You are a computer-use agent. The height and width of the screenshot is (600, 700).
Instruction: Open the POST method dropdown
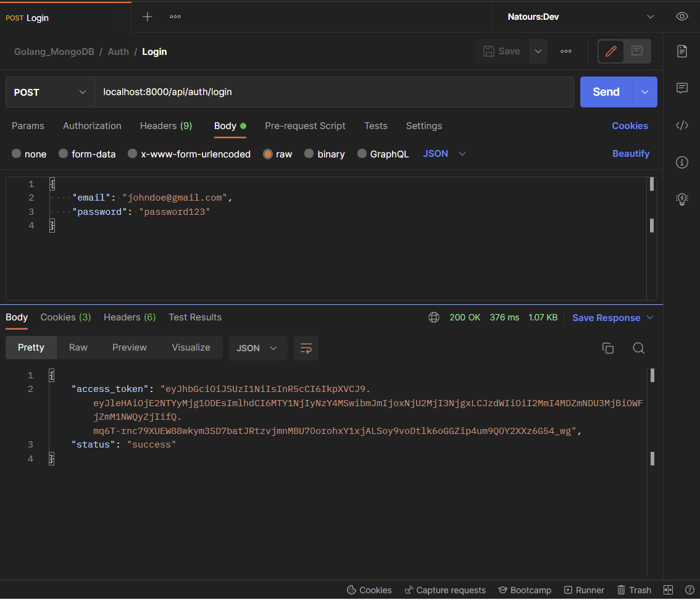[x=49, y=92]
